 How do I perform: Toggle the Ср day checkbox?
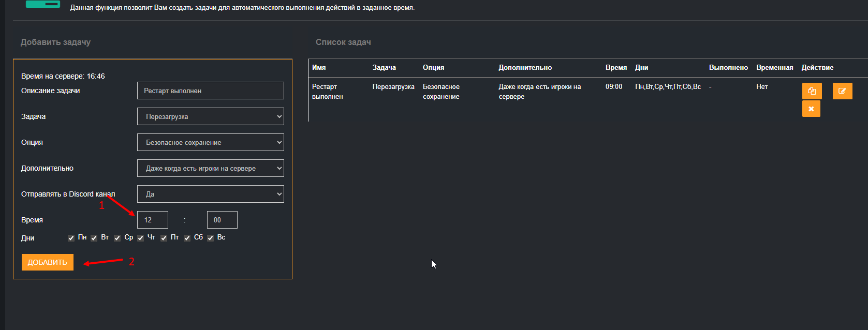point(117,238)
